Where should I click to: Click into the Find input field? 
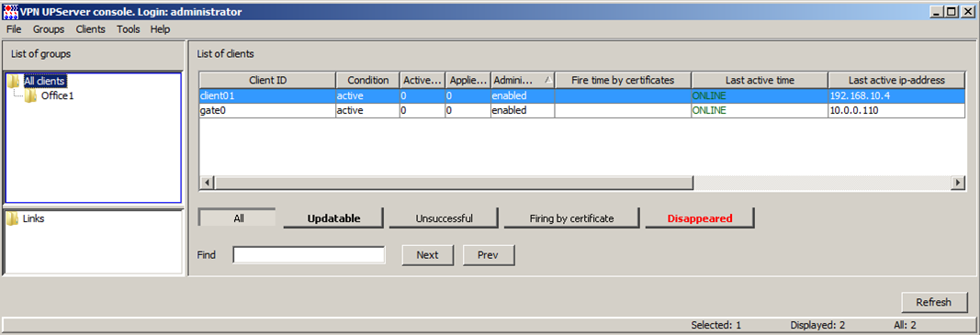point(310,255)
